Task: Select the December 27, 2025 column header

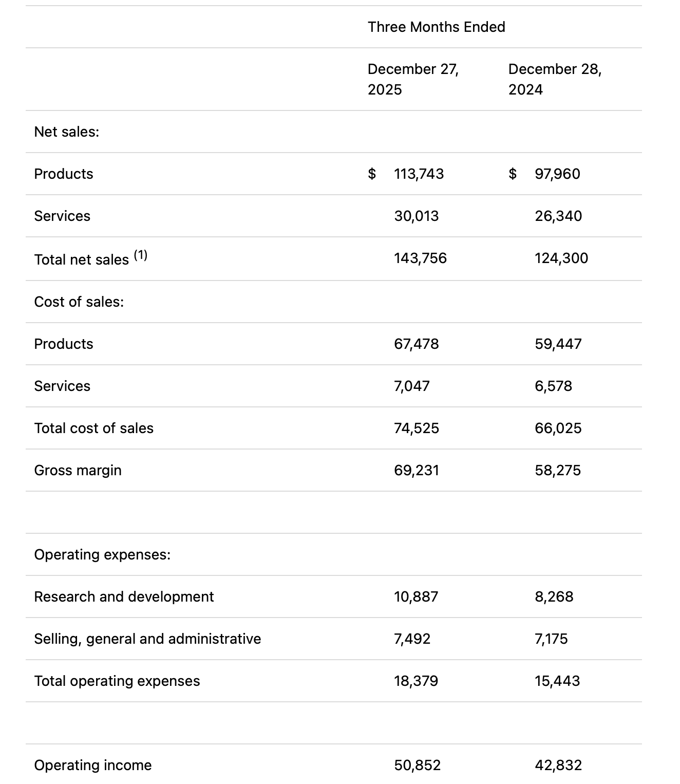Action: [413, 79]
